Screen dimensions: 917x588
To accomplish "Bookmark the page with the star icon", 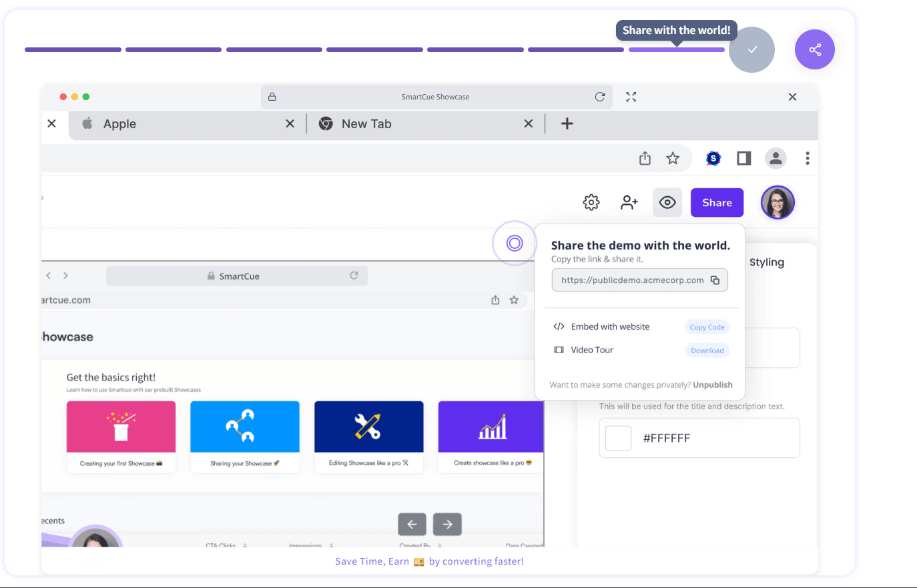I will click(673, 158).
